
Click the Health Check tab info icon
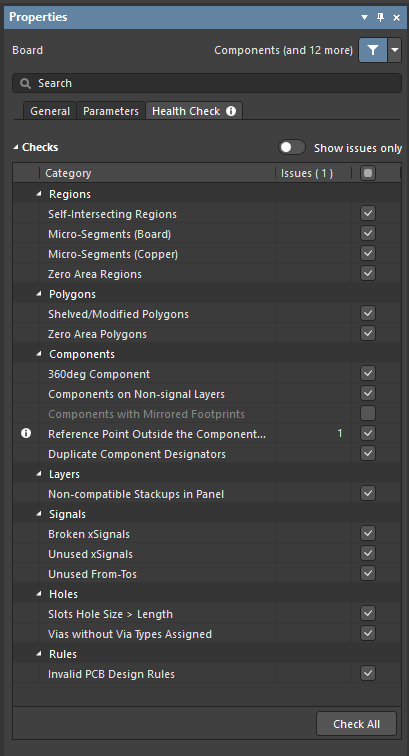point(231,111)
